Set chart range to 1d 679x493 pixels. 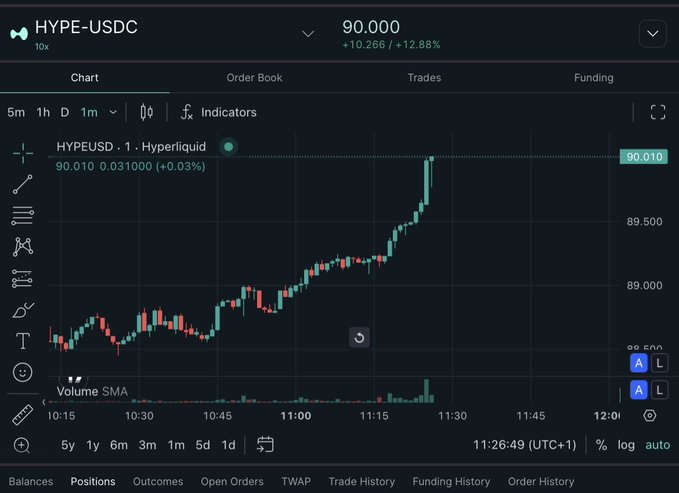coord(228,445)
